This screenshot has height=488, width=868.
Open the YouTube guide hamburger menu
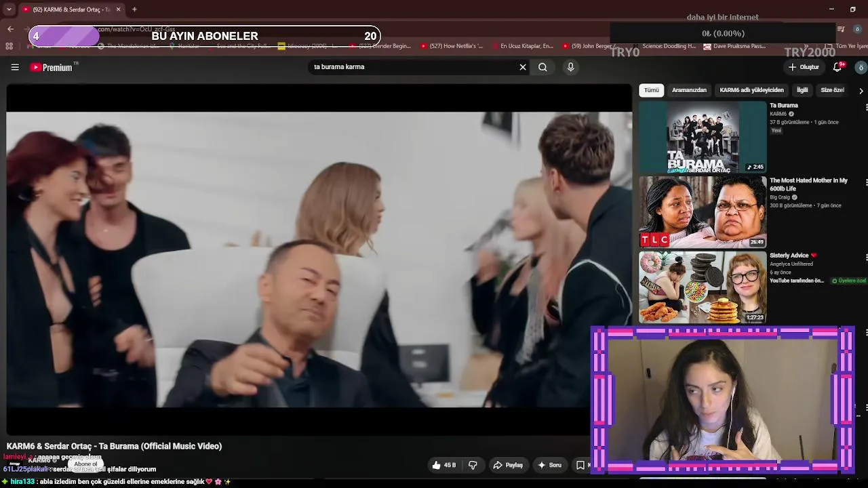pos(15,67)
